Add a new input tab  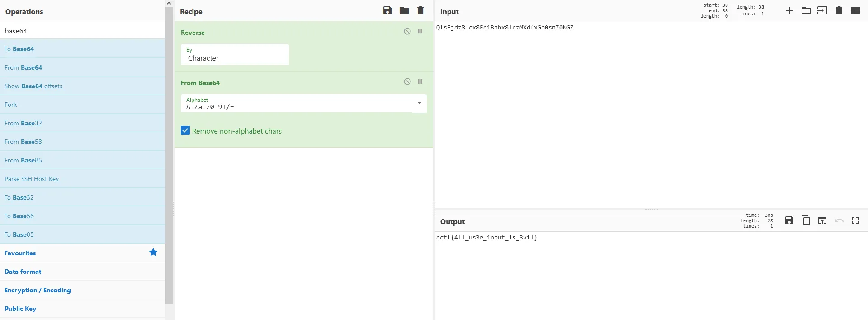pyautogui.click(x=789, y=11)
